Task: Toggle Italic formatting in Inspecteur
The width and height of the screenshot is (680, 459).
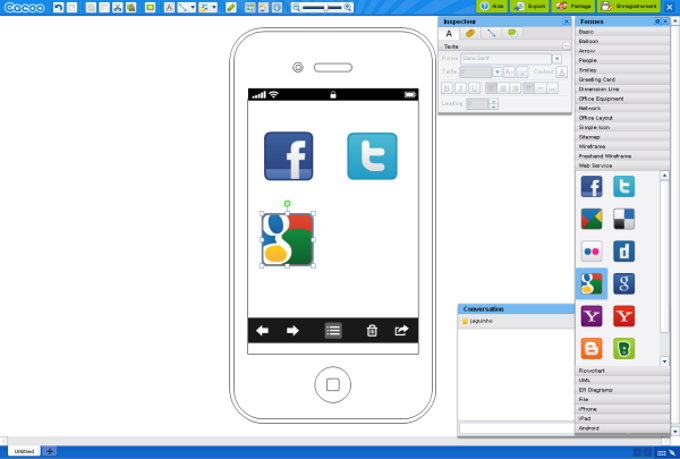Action: click(461, 88)
